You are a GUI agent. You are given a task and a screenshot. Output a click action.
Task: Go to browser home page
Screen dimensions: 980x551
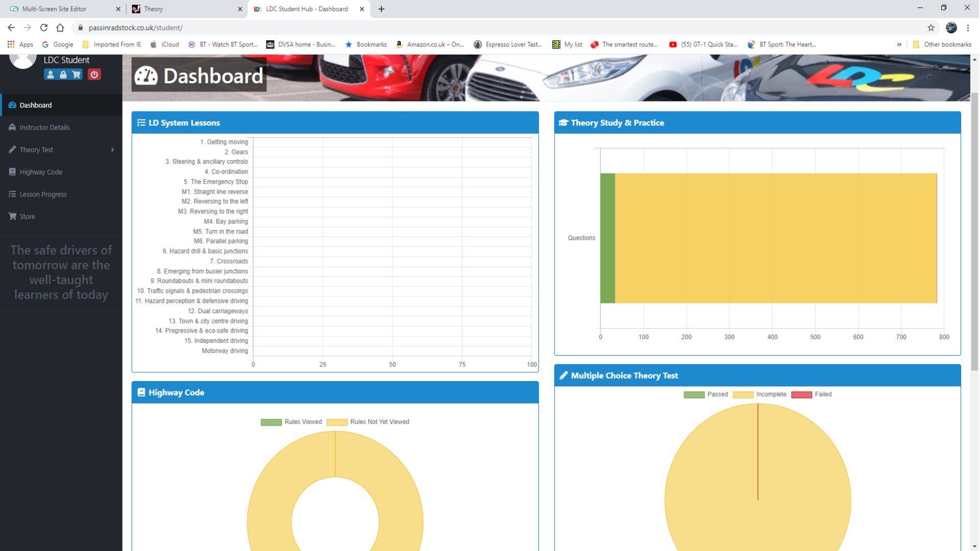[x=60, y=28]
